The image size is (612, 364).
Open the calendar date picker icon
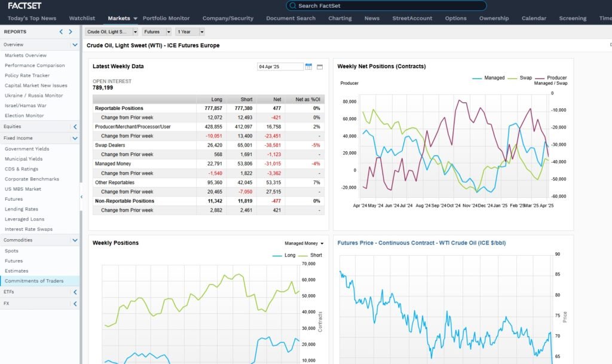pos(308,66)
